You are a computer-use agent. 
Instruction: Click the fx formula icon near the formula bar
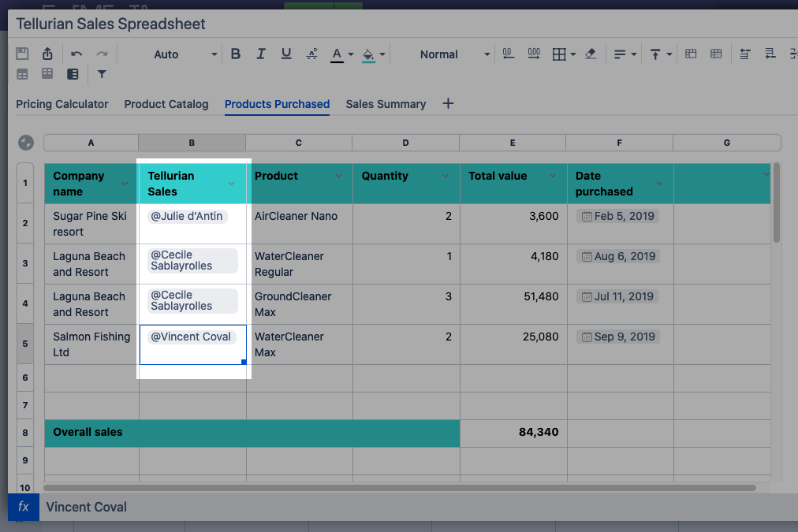[x=23, y=507]
